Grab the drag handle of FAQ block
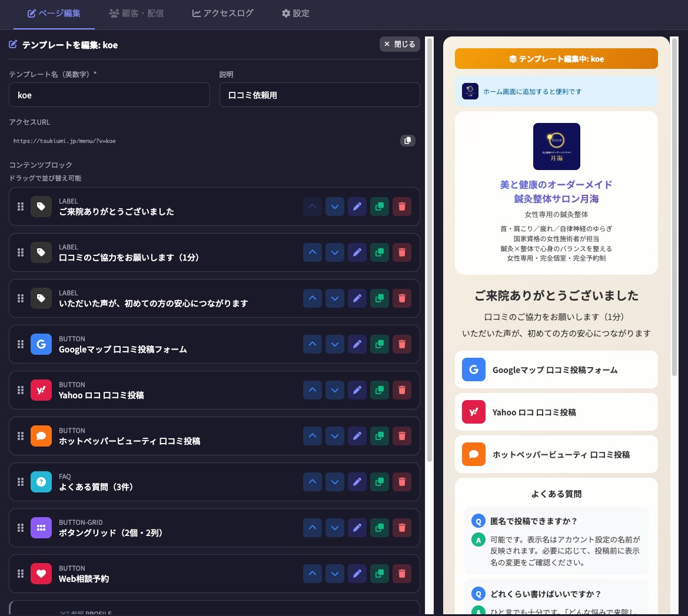 pos(21,482)
